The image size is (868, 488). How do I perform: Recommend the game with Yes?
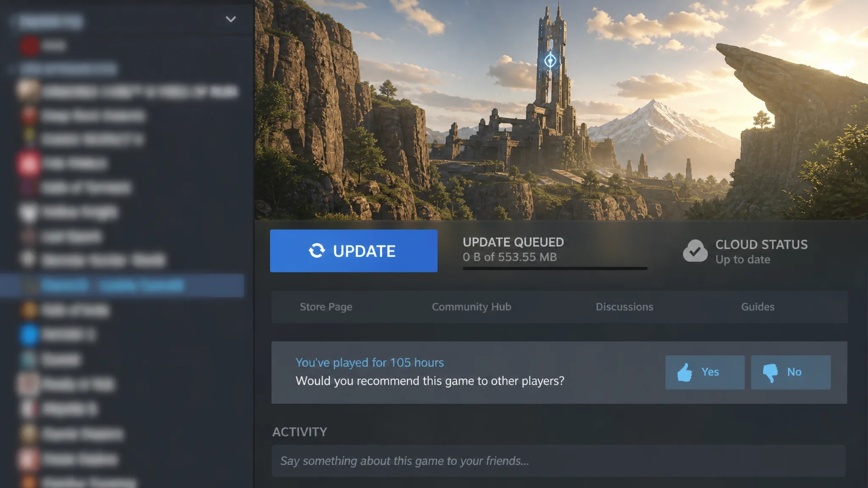[x=705, y=372]
